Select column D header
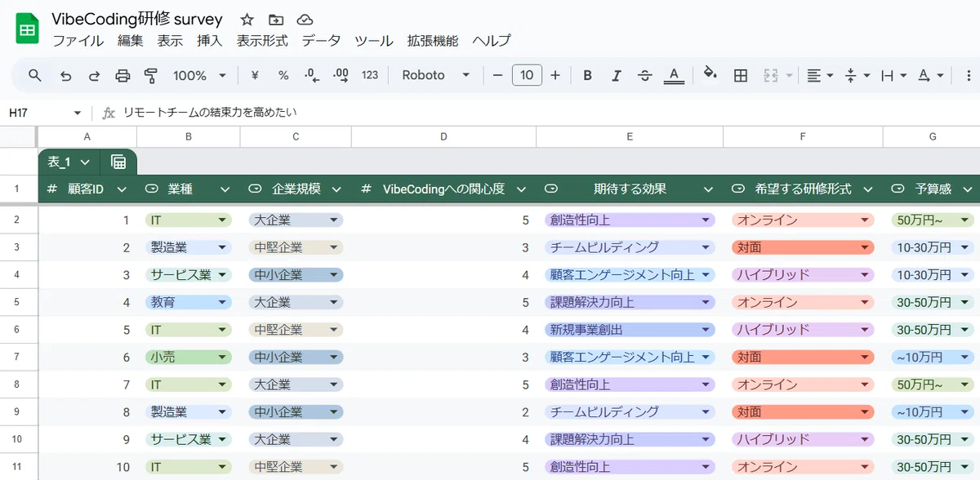 443,137
